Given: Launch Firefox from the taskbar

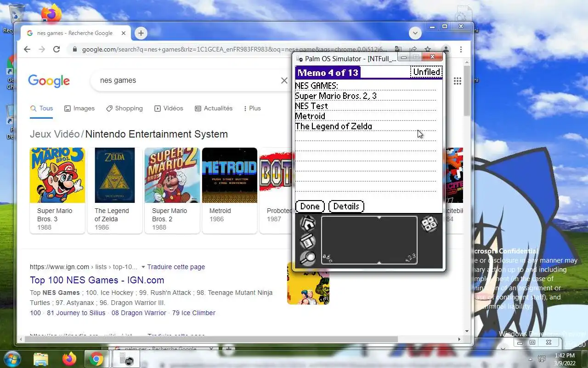Looking at the screenshot, I should click(x=69, y=359).
